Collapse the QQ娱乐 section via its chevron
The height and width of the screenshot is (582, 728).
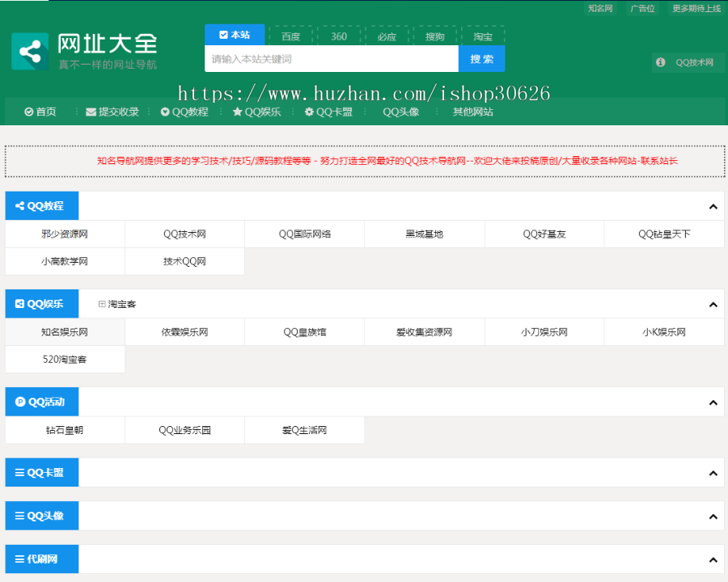coord(713,305)
